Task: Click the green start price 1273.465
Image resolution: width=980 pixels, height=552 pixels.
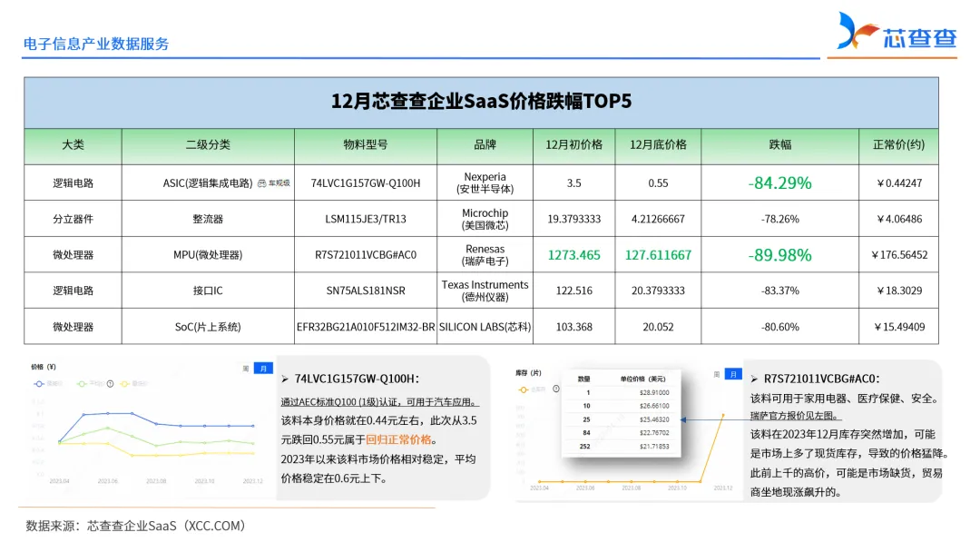Action: (573, 255)
